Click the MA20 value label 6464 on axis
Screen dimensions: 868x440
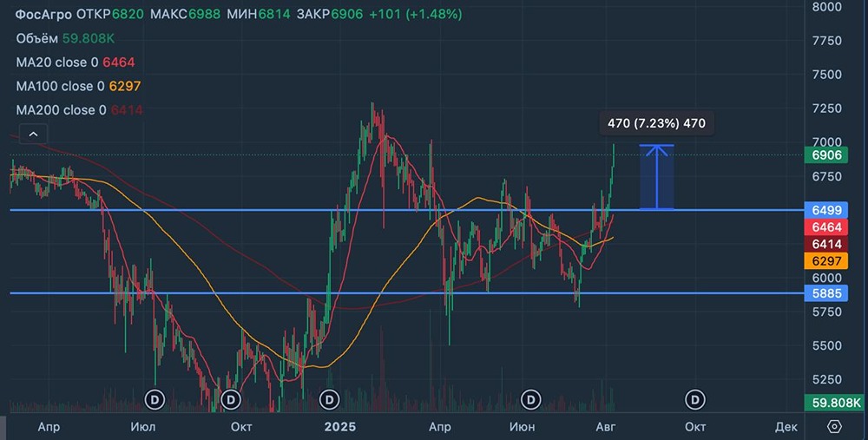pos(826,227)
